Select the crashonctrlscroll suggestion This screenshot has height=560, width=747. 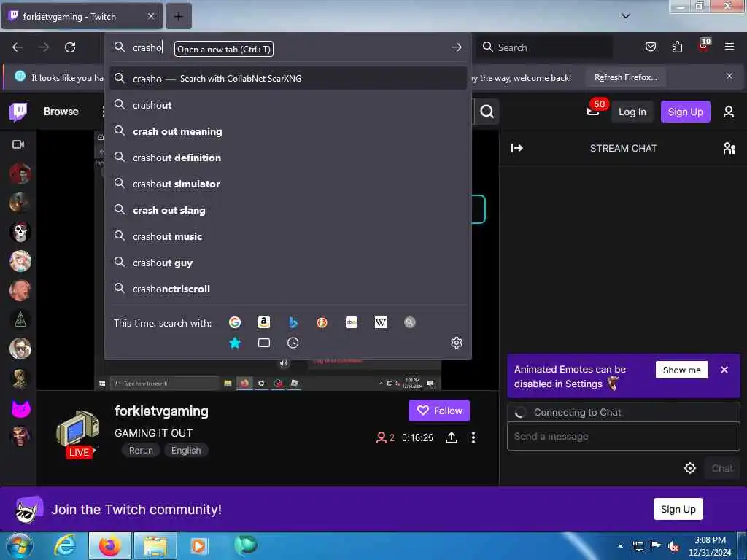click(x=288, y=289)
